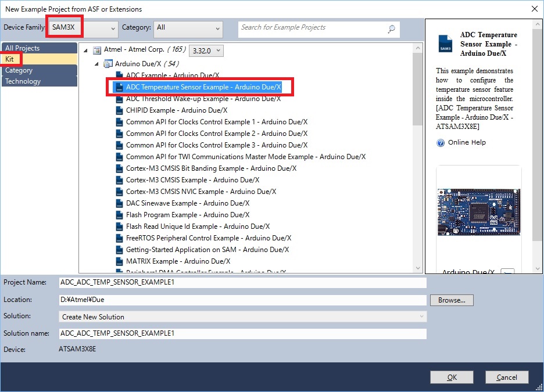Viewport: 544px width, 392px height.
Task: Open the Online Help link
Action: (467, 142)
